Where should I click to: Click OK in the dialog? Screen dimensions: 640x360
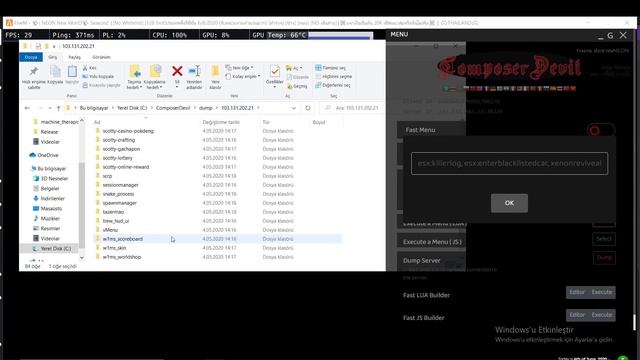click(x=509, y=203)
